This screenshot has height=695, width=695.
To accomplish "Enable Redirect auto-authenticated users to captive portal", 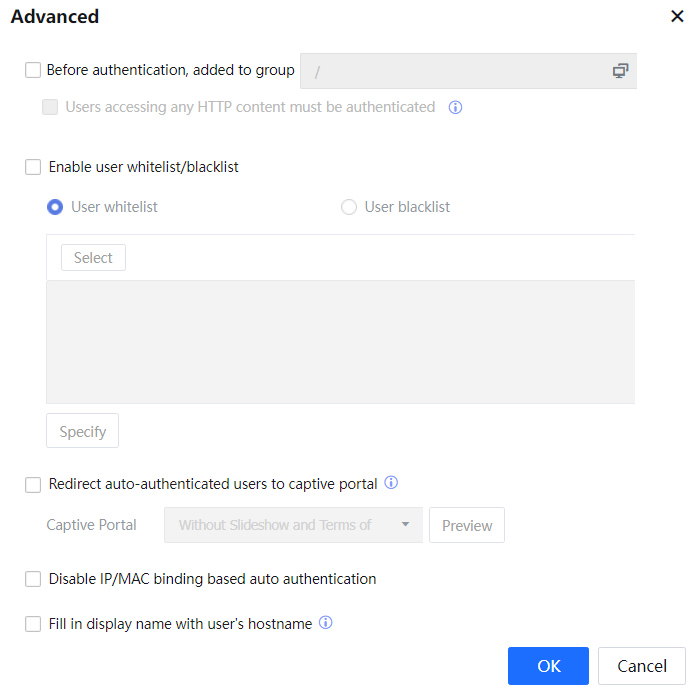I will [x=33, y=484].
